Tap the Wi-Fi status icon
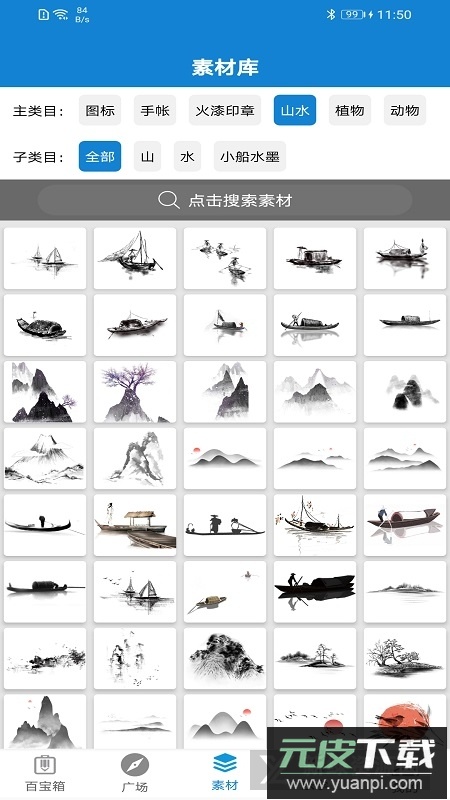 [x=61, y=15]
